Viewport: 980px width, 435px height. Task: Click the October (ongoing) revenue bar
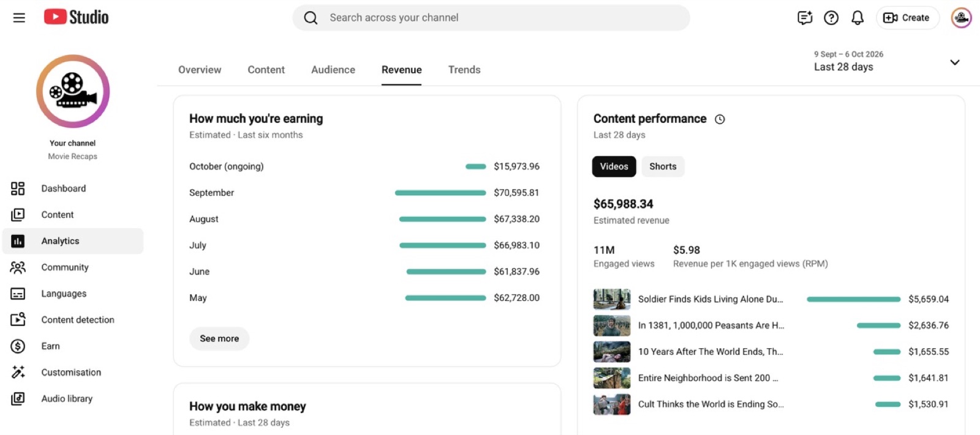[x=476, y=166]
